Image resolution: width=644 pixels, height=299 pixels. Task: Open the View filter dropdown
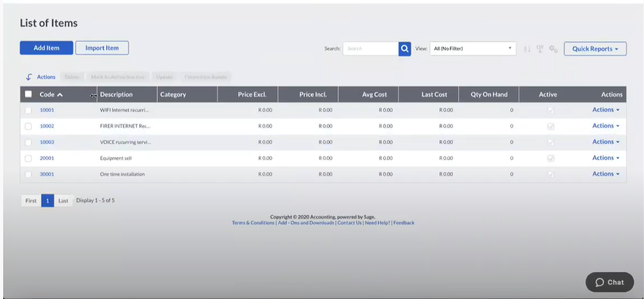(473, 49)
